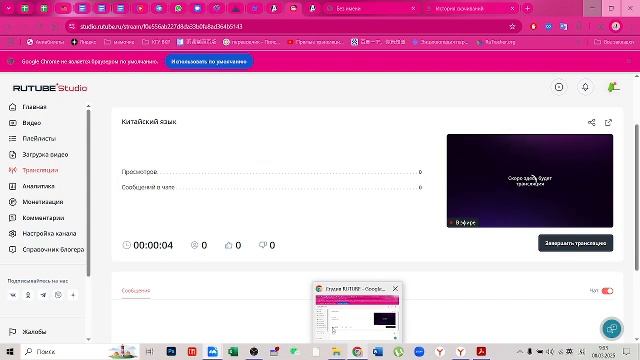Click the share icon on stream card
This screenshot has height=360, width=640.
pos(591,122)
